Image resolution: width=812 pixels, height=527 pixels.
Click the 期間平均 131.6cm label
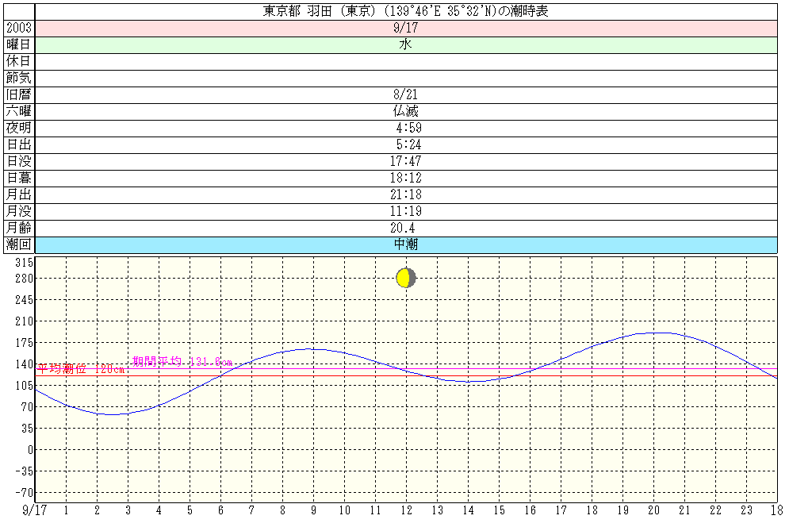(x=182, y=362)
